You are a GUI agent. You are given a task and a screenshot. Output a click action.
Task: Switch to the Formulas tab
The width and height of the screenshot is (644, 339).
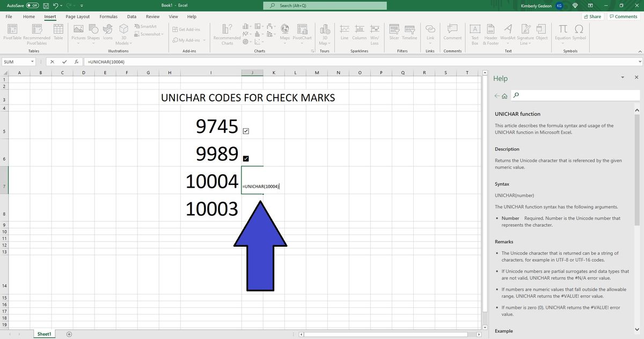click(108, 16)
